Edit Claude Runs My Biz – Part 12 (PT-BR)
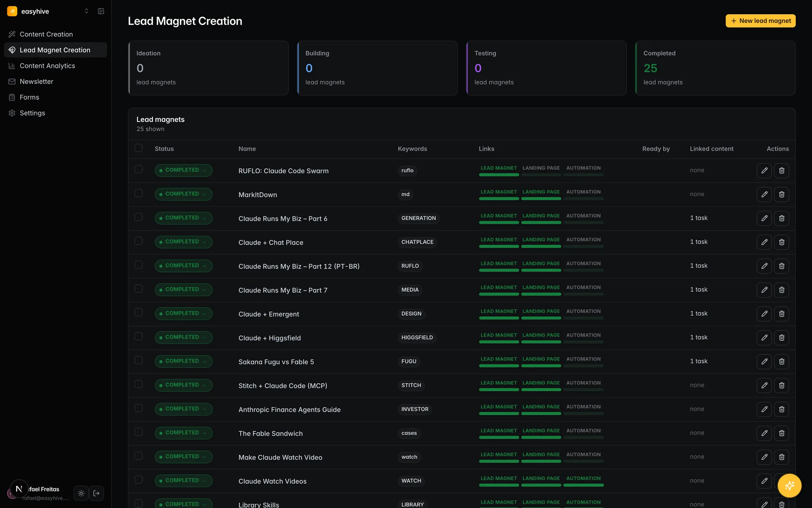Screen dimensions: 812x508 [x=764, y=266]
